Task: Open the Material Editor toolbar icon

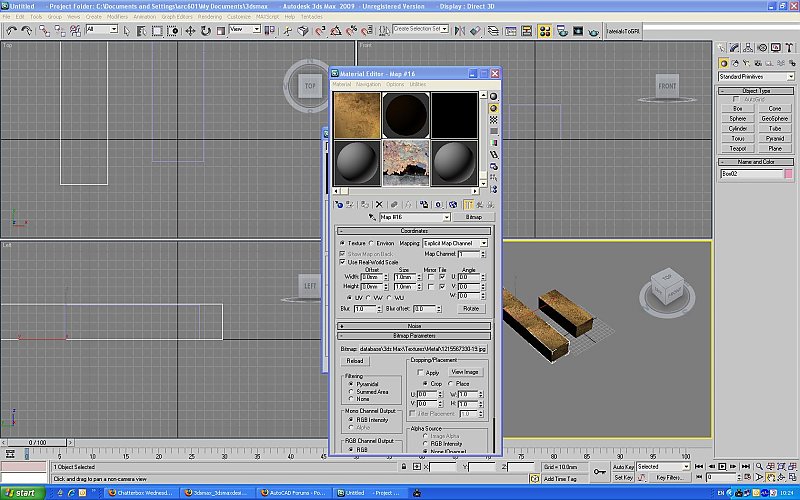Action: pos(545,31)
